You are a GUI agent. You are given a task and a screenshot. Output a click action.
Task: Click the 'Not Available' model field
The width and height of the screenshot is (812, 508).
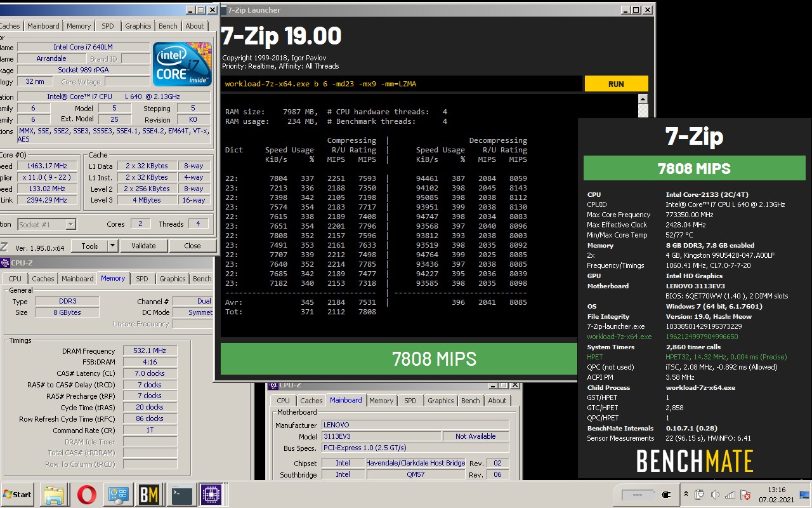click(x=476, y=436)
